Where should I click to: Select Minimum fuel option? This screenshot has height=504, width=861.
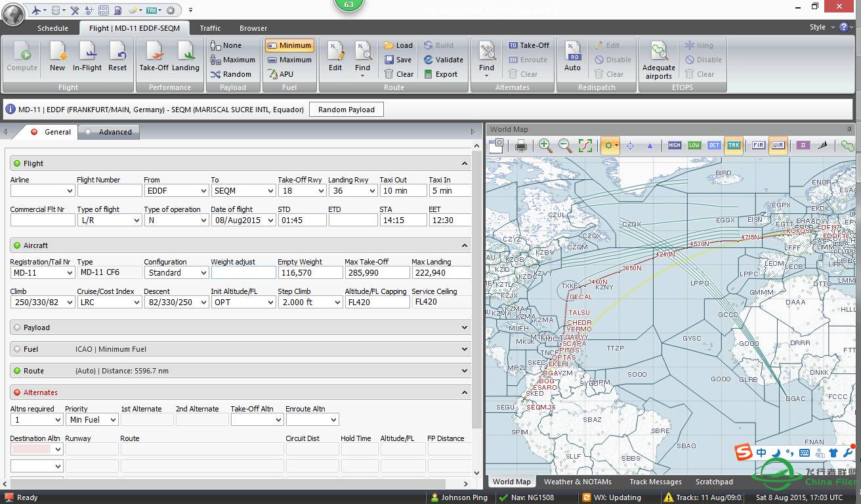pos(289,45)
